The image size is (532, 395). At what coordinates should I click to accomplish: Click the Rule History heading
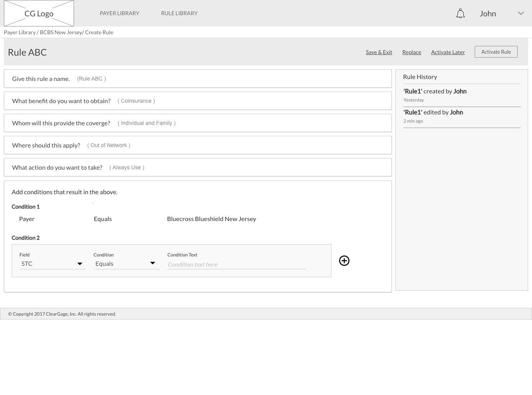click(x=420, y=77)
